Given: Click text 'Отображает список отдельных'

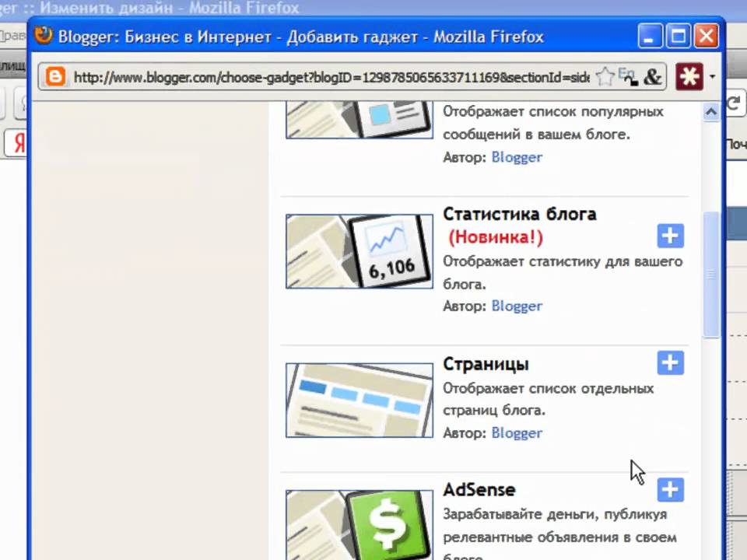Looking at the screenshot, I should point(549,388).
